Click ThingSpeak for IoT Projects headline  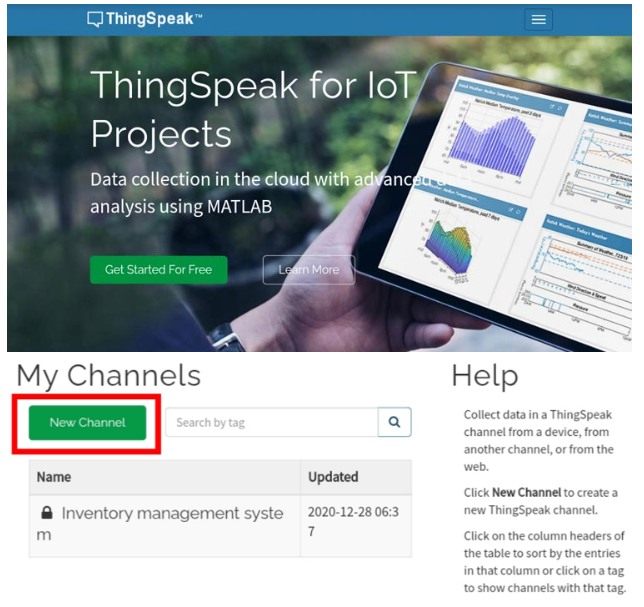tap(251, 109)
